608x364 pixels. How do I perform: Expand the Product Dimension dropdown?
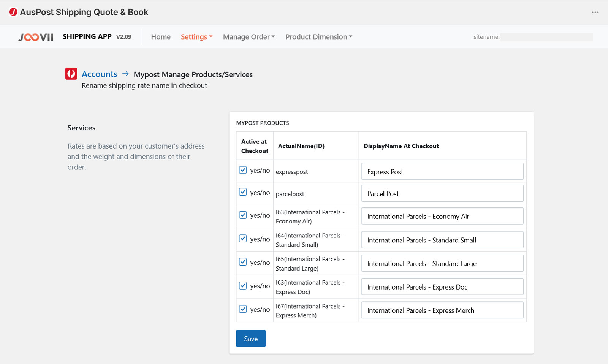(319, 37)
